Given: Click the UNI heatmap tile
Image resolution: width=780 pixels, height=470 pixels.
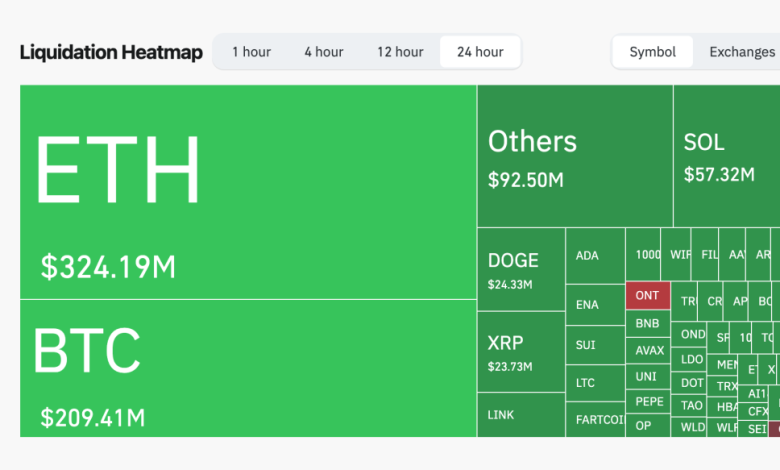Looking at the screenshot, I should tap(648, 377).
